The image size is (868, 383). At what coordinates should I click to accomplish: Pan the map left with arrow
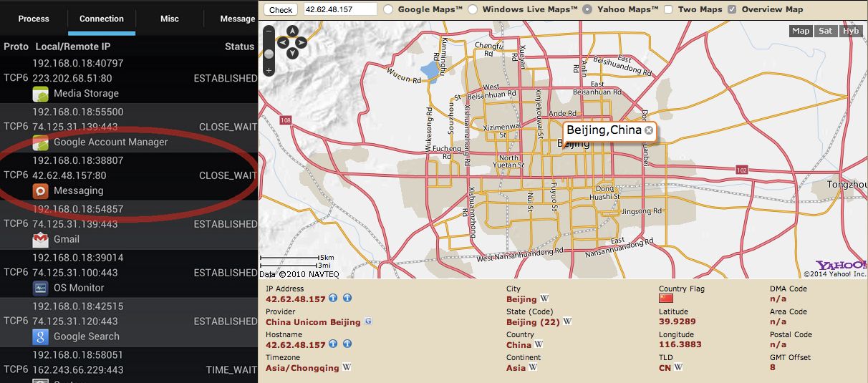tap(281, 42)
